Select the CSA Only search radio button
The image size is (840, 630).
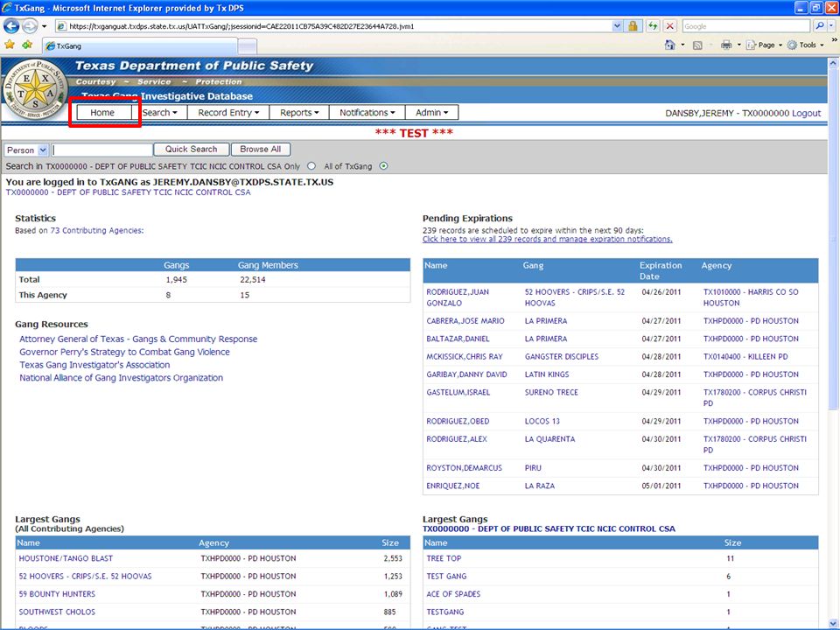(311, 166)
